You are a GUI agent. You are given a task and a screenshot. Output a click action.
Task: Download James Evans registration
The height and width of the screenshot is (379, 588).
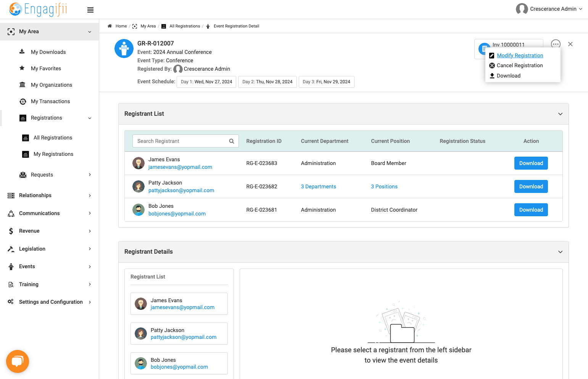pyautogui.click(x=531, y=163)
